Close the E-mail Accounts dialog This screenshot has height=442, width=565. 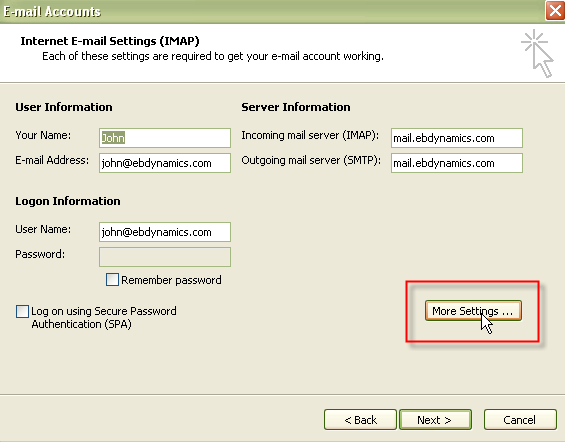pos(555,10)
